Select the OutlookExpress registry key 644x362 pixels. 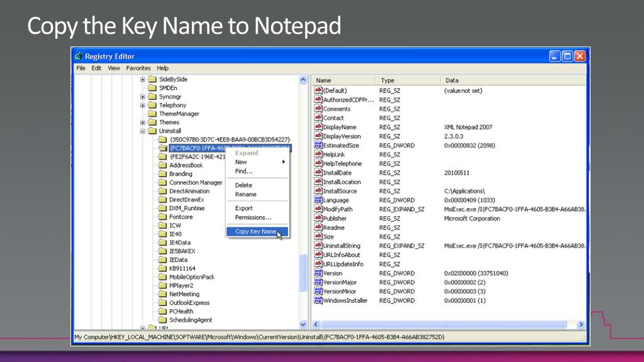pos(189,303)
